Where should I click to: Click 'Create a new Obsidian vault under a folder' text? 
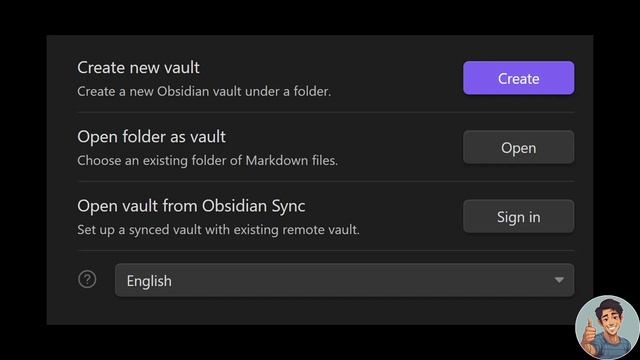(204, 91)
